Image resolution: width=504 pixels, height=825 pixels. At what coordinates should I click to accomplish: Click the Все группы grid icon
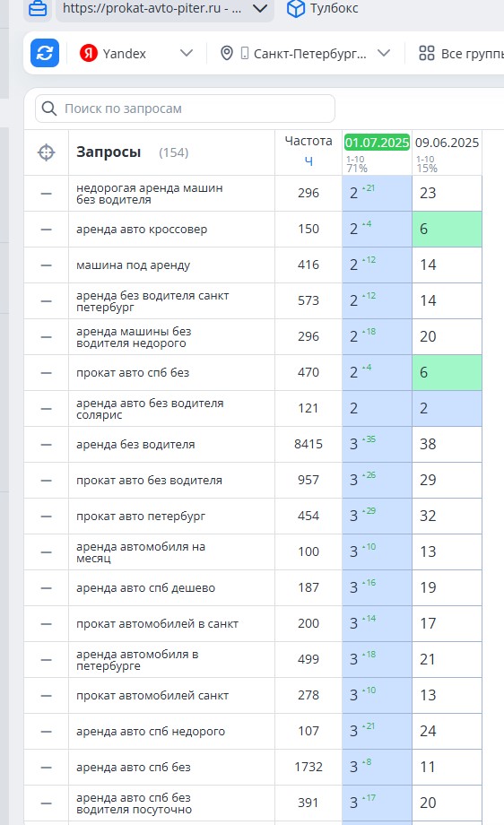(x=427, y=53)
